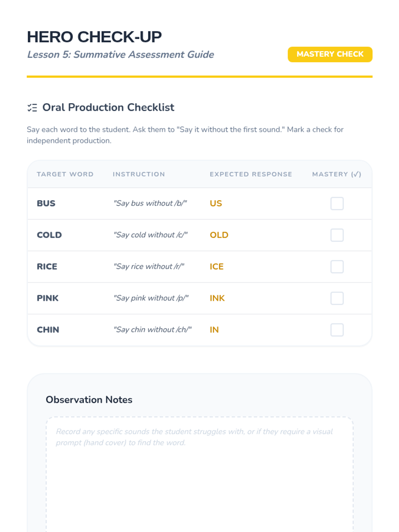Viewport: 399px width, 532px height.
Task: Select the TARGET WORD column header
Action: pyautogui.click(x=65, y=174)
